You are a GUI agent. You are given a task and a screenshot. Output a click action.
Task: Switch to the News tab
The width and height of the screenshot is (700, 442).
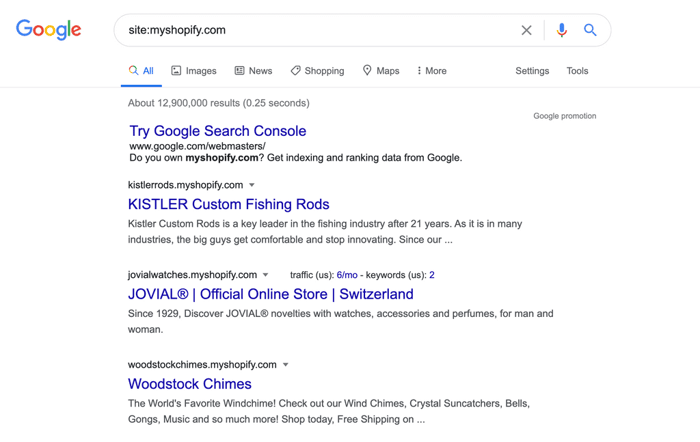point(254,71)
